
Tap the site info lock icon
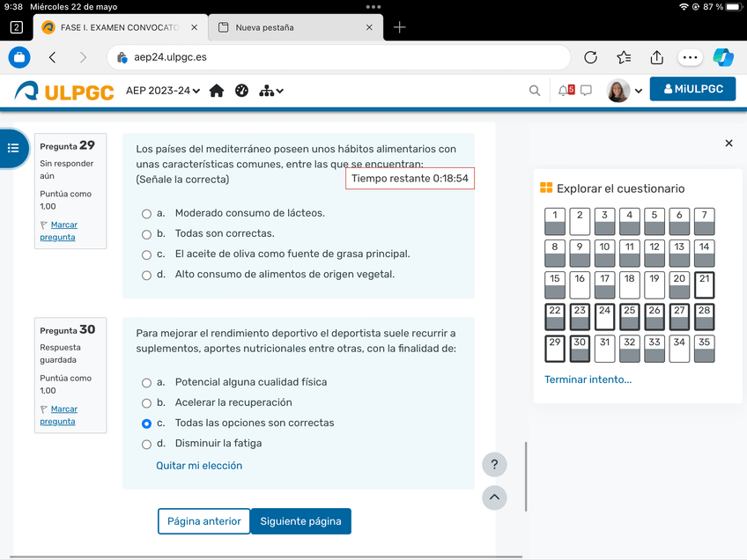(122, 57)
